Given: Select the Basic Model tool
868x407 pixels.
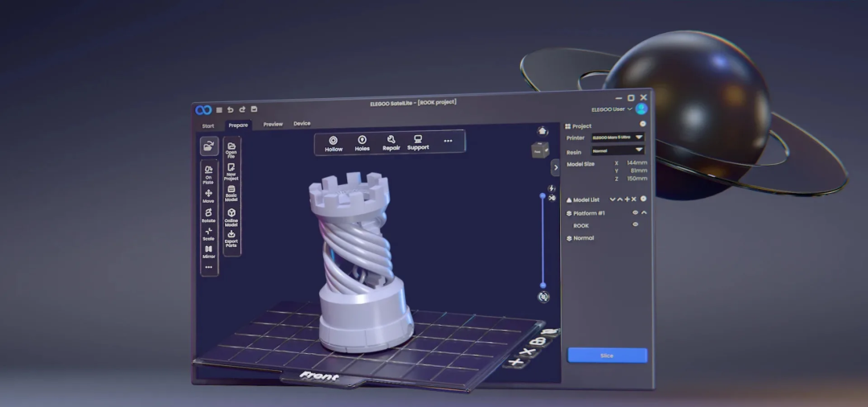Looking at the screenshot, I should [231, 193].
